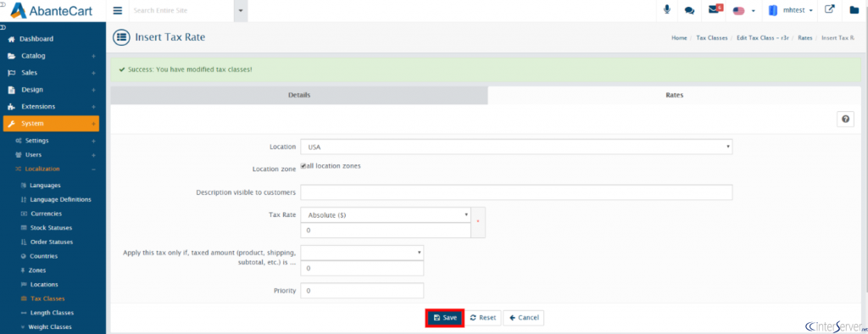This screenshot has width=868, height=334.
Task: Go to Rates breadcrumb link
Action: [x=805, y=38]
